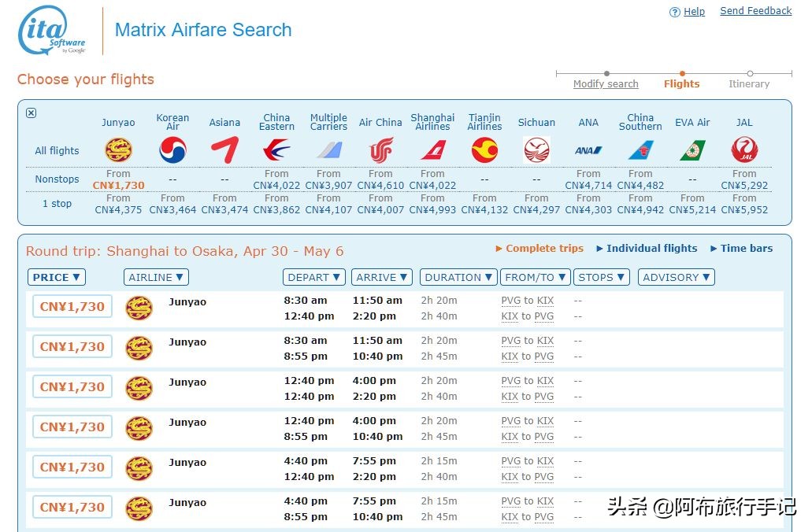Open the ARRIVE filter dropdown
This screenshot has height=532, width=812.
click(x=382, y=277)
